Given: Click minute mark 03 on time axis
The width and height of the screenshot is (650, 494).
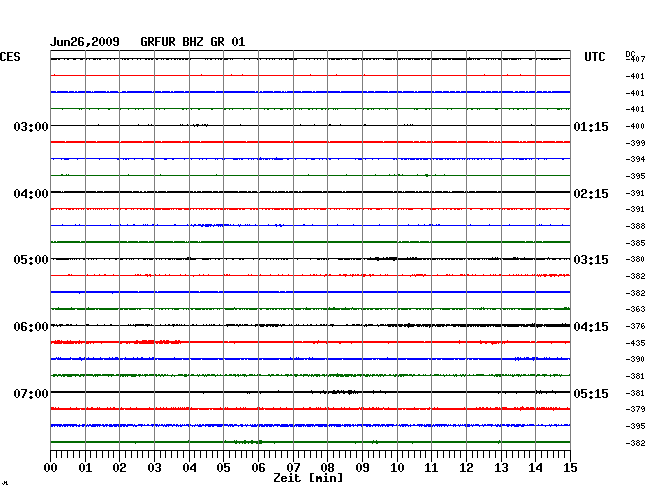Looking at the screenshot, I should (154, 468).
